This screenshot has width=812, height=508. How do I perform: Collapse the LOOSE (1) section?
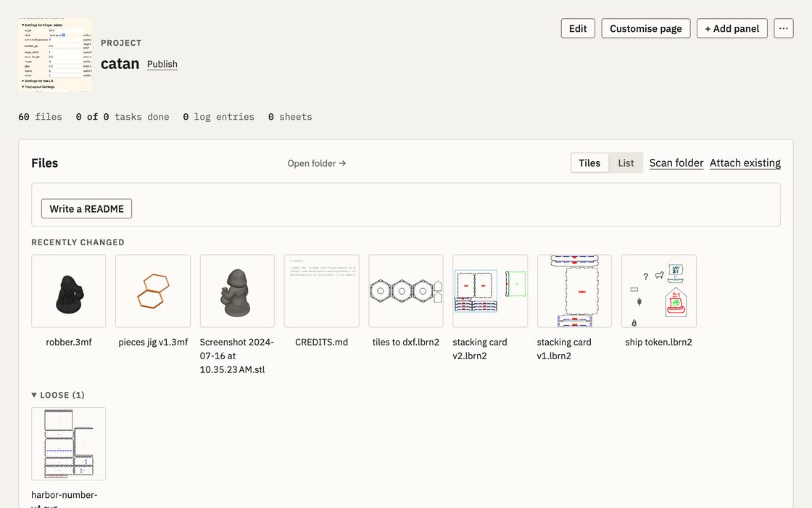click(58, 395)
